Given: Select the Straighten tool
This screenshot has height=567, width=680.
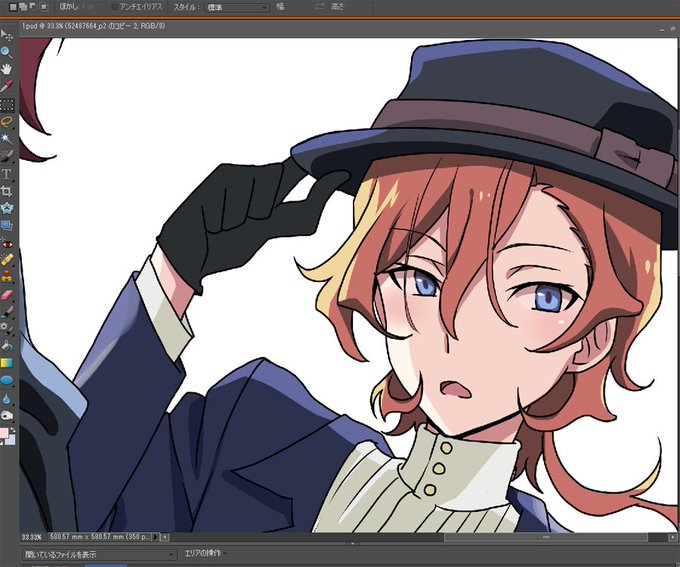Looking at the screenshot, I should (7, 225).
